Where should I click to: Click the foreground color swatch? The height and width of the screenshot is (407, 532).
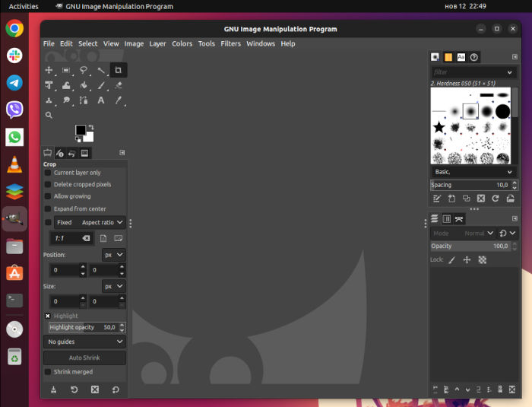(x=80, y=130)
